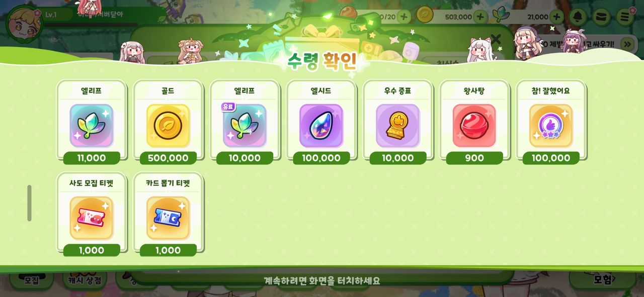Close the popup with X
644x297 pixels.
point(496,39)
